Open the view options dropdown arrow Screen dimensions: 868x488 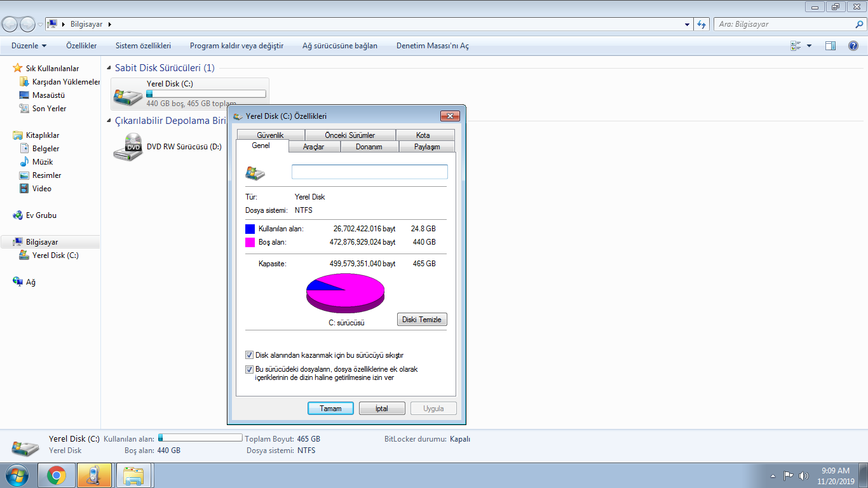(809, 46)
